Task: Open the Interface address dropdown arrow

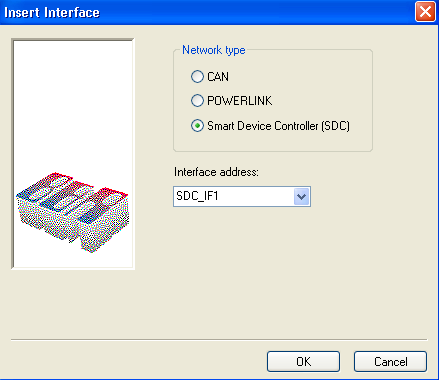Action: click(x=302, y=196)
